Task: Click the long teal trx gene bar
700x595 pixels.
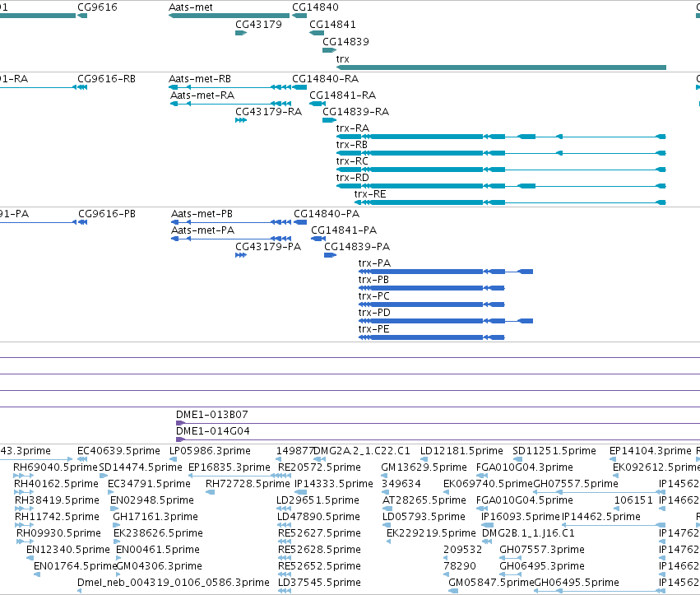Action: pyautogui.click(x=501, y=67)
